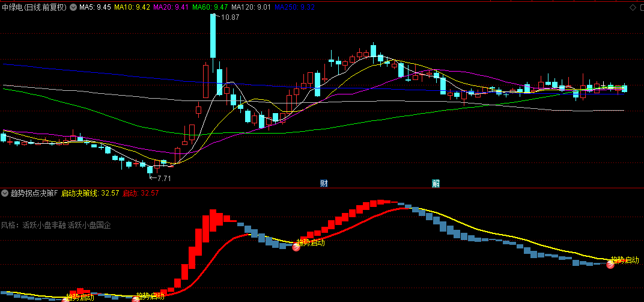This screenshot has height=302, width=644.
Task: Click the MA5: 9.45 legend value
Action: point(95,7)
